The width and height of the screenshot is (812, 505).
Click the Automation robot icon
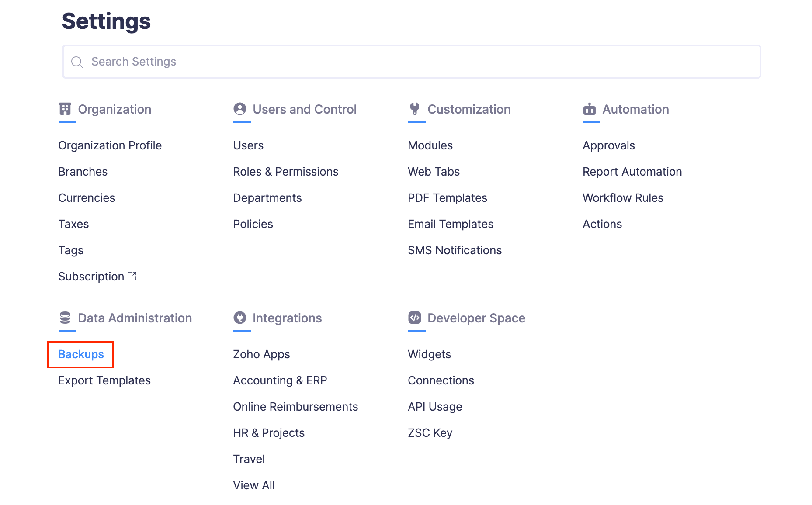590,109
